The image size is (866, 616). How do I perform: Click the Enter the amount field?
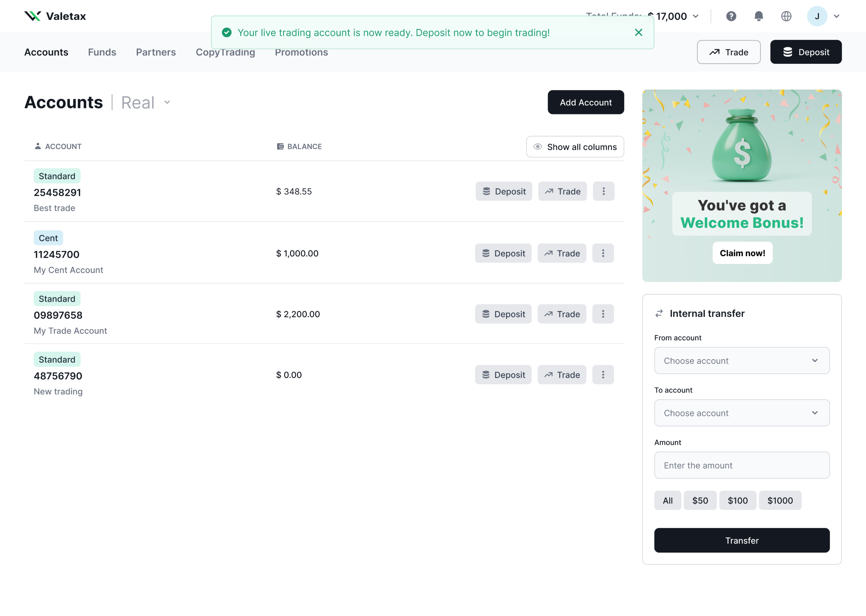pos(742,465)
